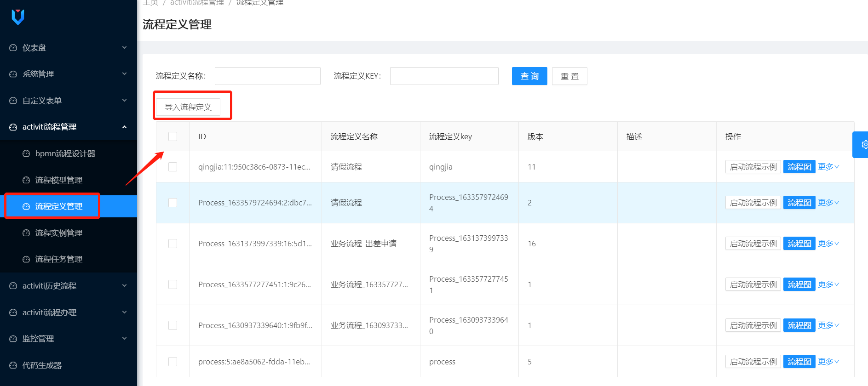868x386 pixels.
Task: Focus the 流程定义名称 input field
Action: click(x=268, y=76)
